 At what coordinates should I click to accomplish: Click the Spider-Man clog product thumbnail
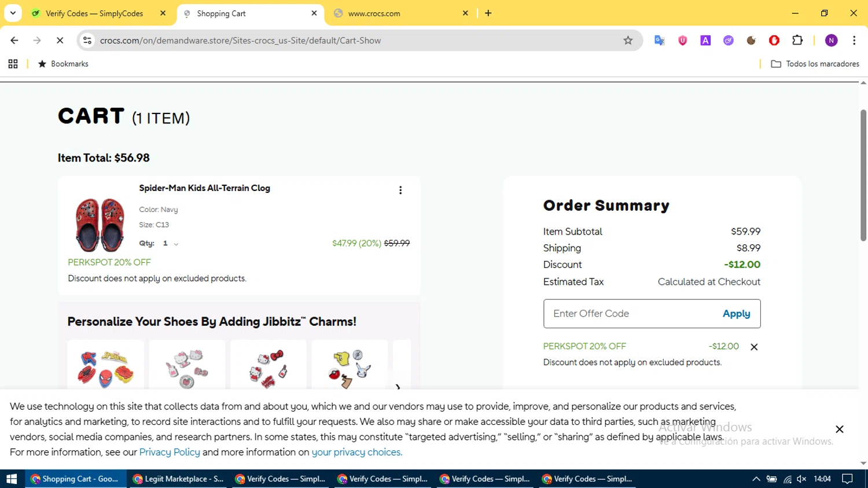click(100, 224)
